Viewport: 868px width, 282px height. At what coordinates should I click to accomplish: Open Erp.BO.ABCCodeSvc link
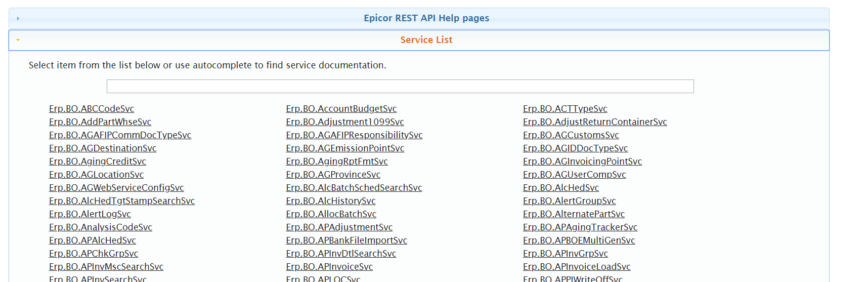pos(92,109)
